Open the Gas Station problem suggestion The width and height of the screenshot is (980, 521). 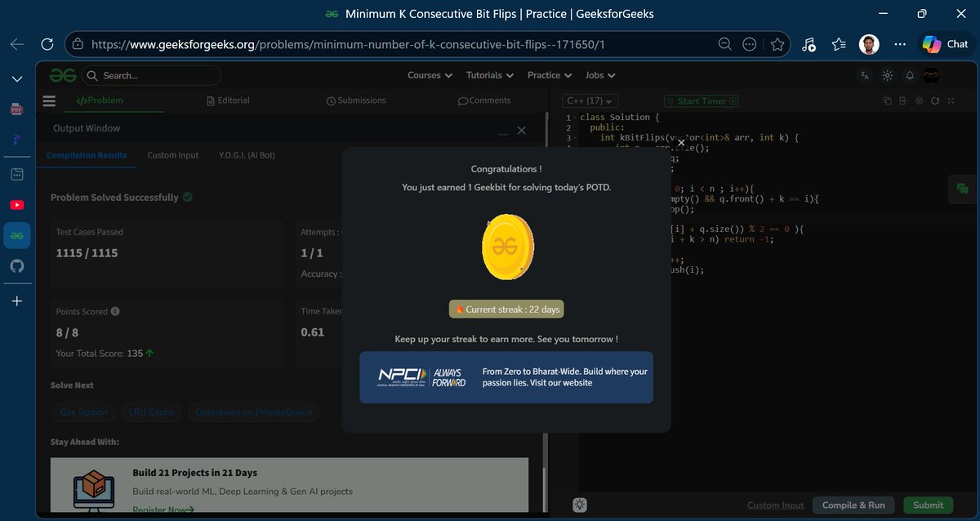[83, 412]
